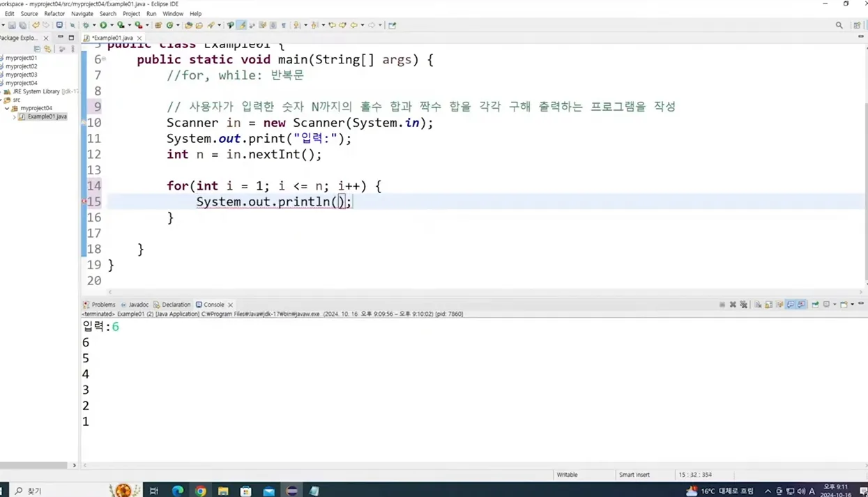Start Debug with the bug icon

tap(86, 25)
